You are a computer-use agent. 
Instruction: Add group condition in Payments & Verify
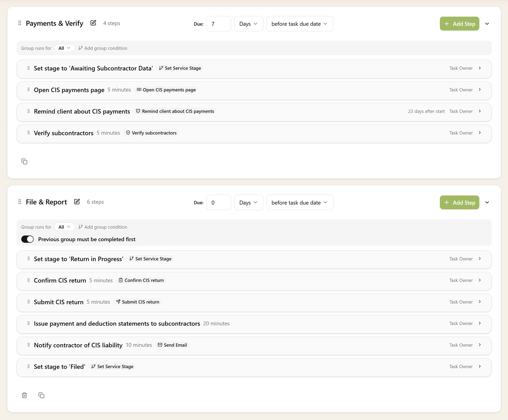pos(103,48)
